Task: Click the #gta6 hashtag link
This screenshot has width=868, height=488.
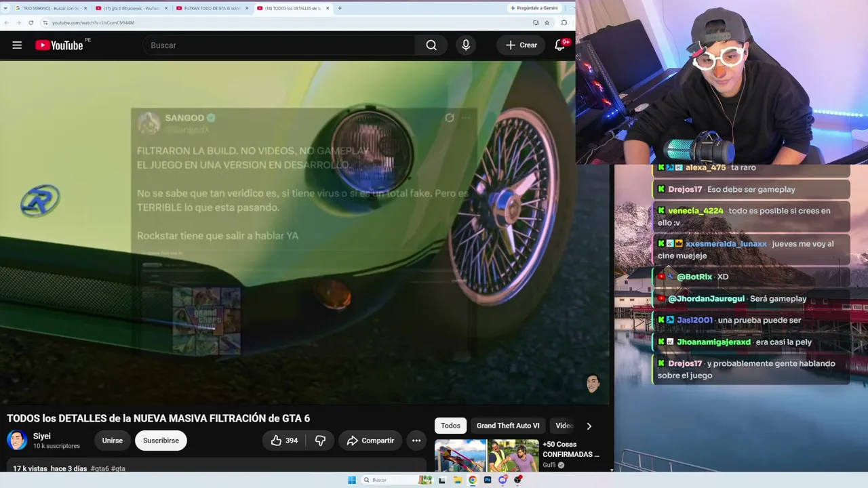Action: point(99,468)
